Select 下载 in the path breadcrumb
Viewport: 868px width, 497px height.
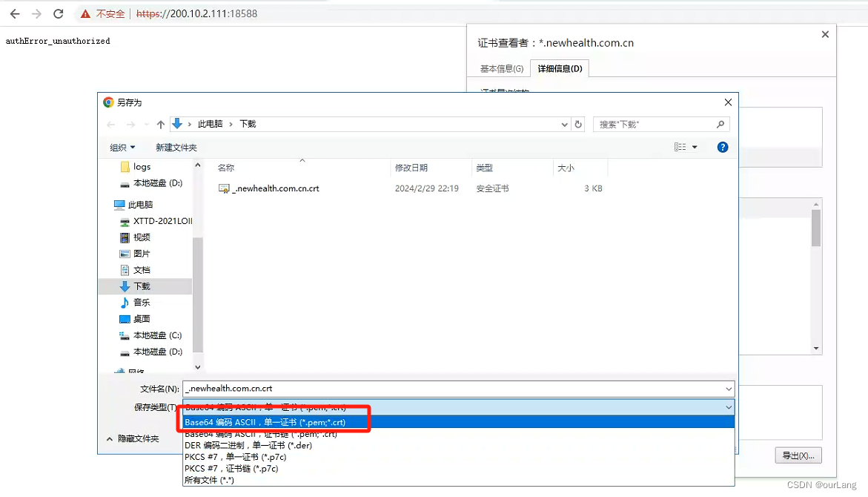click(x=248, y=124)
